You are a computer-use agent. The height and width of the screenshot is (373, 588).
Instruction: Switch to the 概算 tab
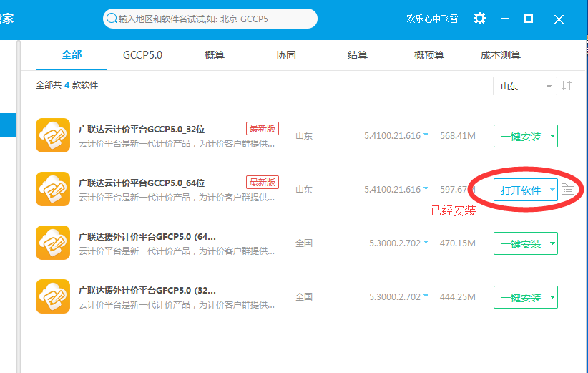click(x=215, y=55)
